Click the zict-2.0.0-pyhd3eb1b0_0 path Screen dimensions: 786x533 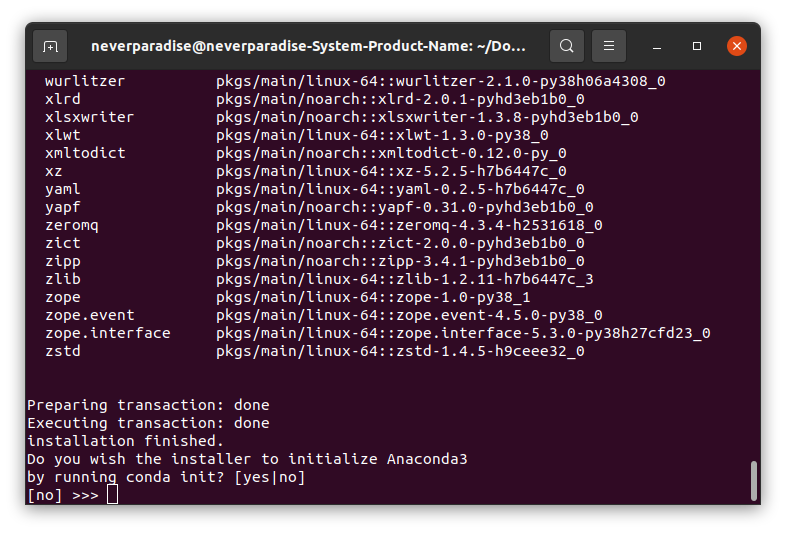(400, 244)
